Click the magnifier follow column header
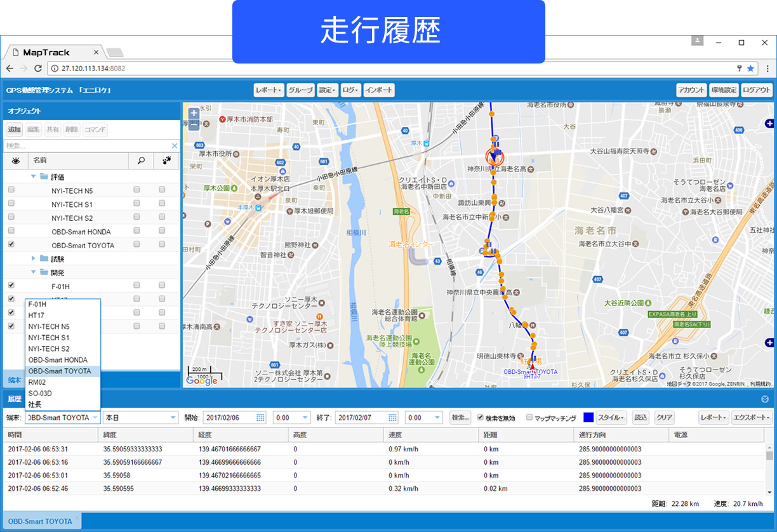Screen dimensions: 777x532 141,161
